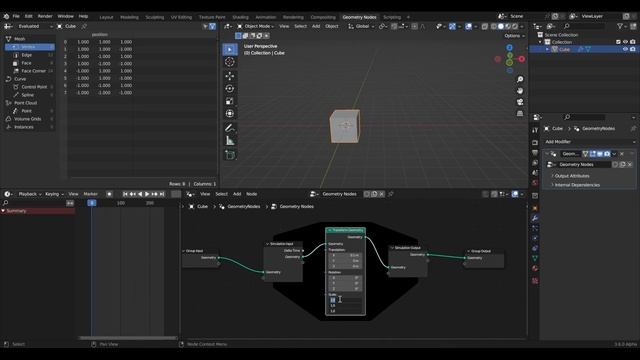Play animation forward in timeline
Image resolution: width=640 pixels, height=360 pixels.
(x=147, y=194)
